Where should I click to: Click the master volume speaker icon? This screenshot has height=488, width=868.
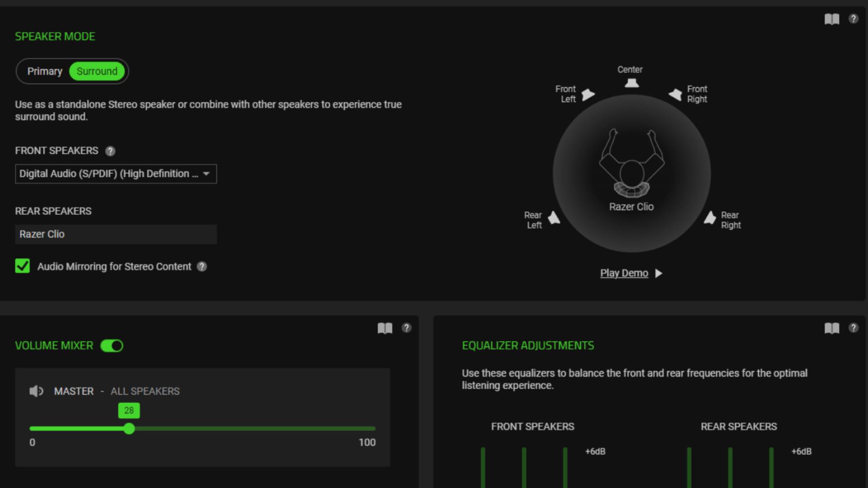pos(36,391)
